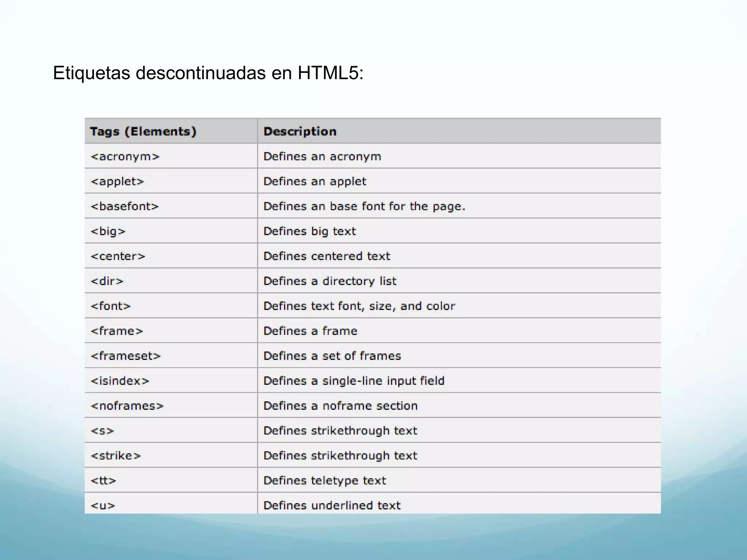Click the <noframes> tag entry
The width and height of the screenshot is (747, 560).
pyautogui.click(x=127, y=406)
